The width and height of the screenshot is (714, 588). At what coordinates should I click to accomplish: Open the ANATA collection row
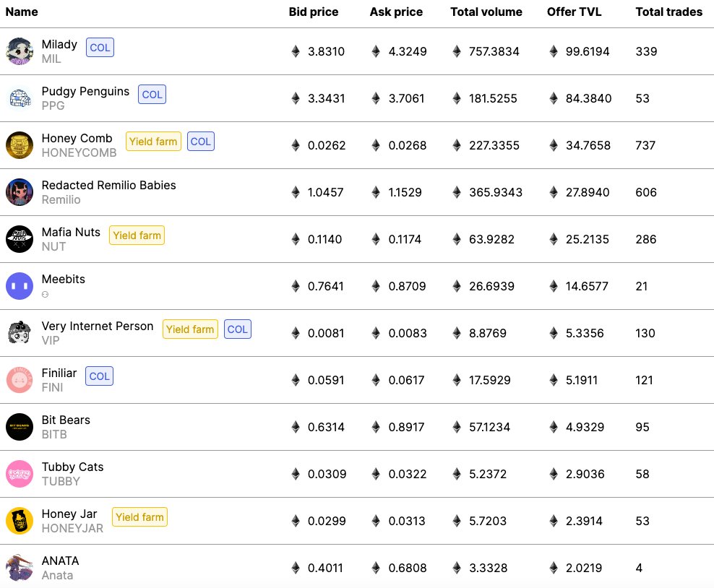coord(61,561)
